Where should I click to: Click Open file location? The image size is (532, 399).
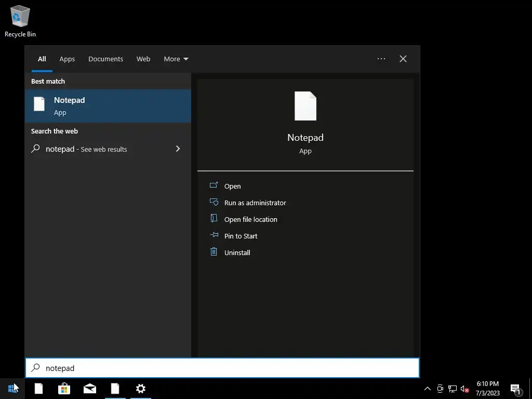[251, 220]
